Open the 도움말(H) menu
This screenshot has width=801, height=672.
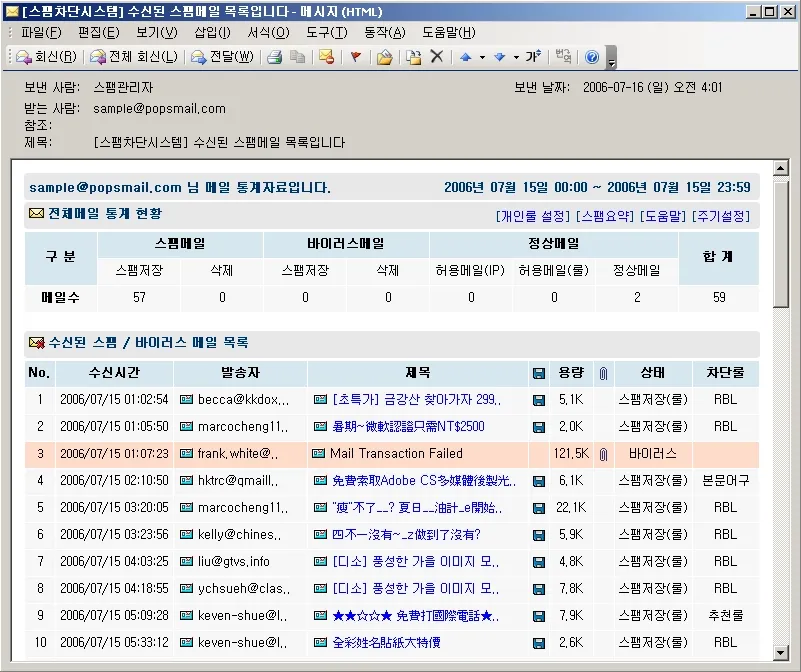click(x=449, y=33)
